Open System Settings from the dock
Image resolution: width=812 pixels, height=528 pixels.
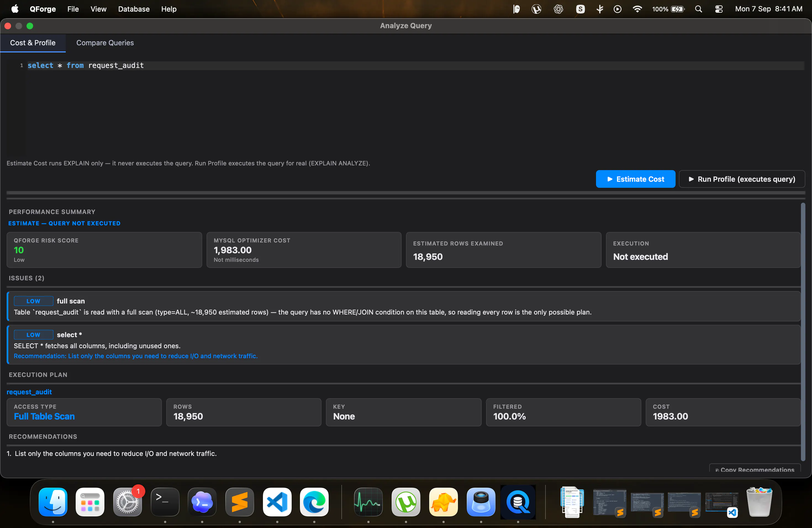pos(128,502)
